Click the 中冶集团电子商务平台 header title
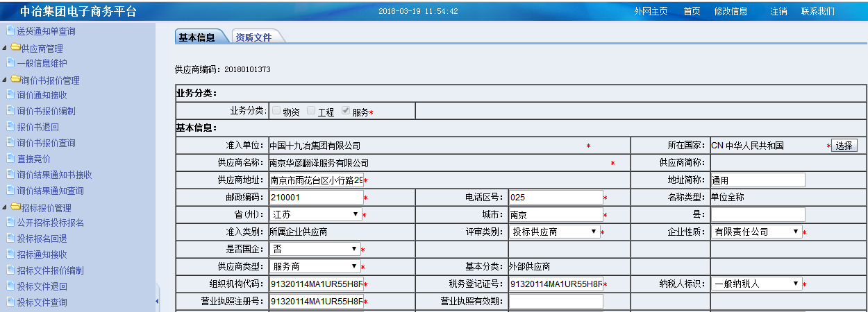This screenshot has height=312, width=868. pos(78,11)
